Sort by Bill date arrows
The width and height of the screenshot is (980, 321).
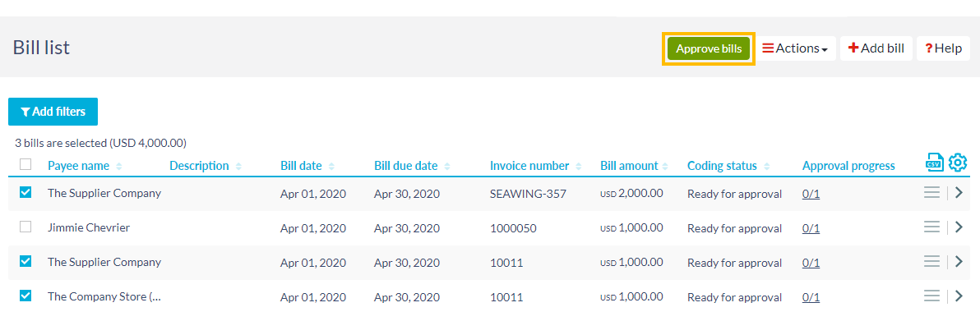pyautogui.click(x=331, y=167)
